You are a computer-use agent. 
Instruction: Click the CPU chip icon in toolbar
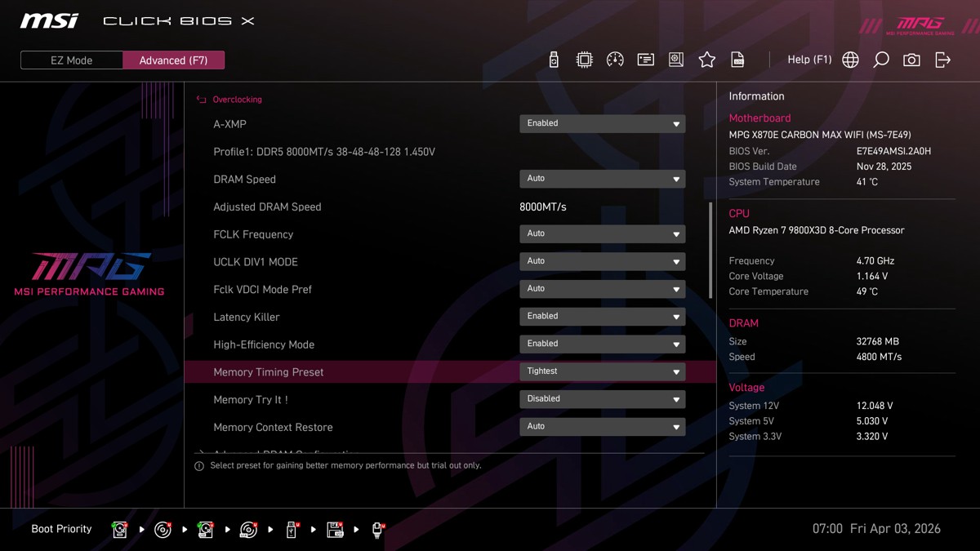(x=585, y=60)
